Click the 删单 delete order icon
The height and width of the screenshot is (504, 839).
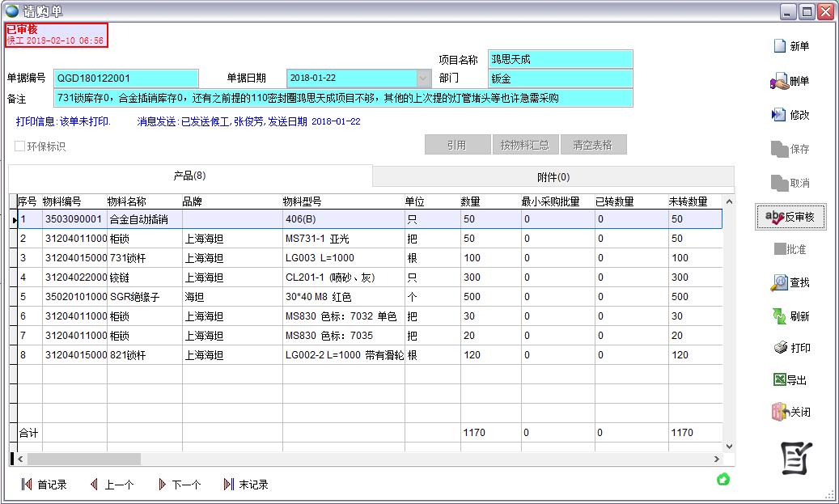tap(779, 81)
